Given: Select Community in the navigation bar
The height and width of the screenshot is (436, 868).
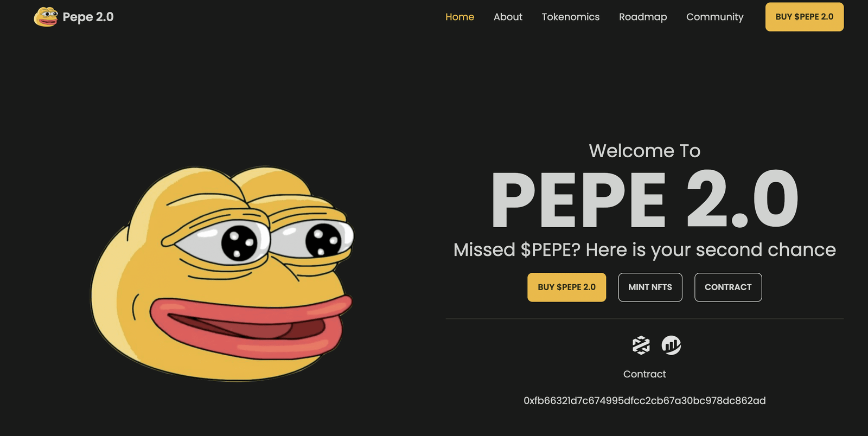Looking at the screenshot, I should click(714, 17).
